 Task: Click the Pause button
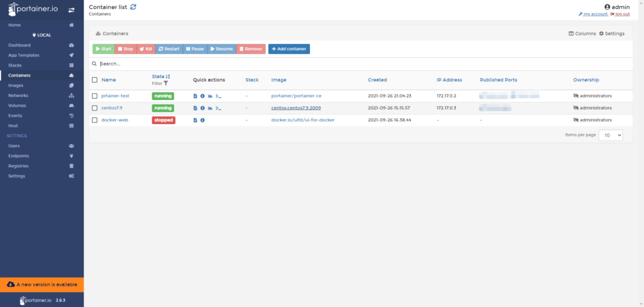pyautogui.click(x=195, y=49)
